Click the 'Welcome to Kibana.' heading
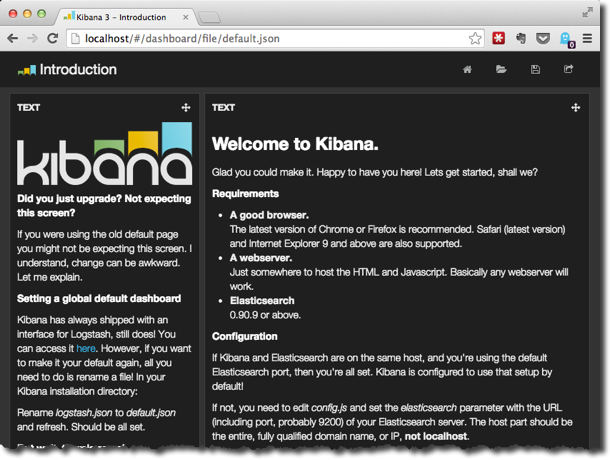The width and height of the screenshot is (610, 460). tap(295, 144)
